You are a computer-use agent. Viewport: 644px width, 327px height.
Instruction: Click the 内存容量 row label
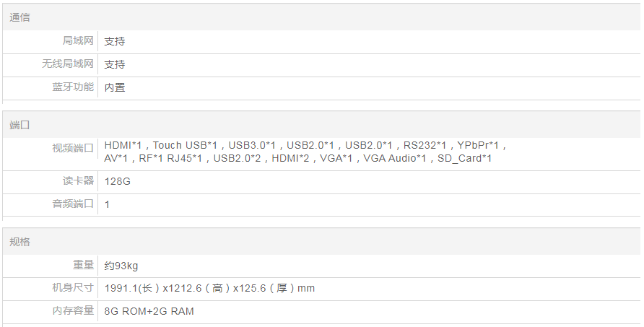click(x=73, y=310)
